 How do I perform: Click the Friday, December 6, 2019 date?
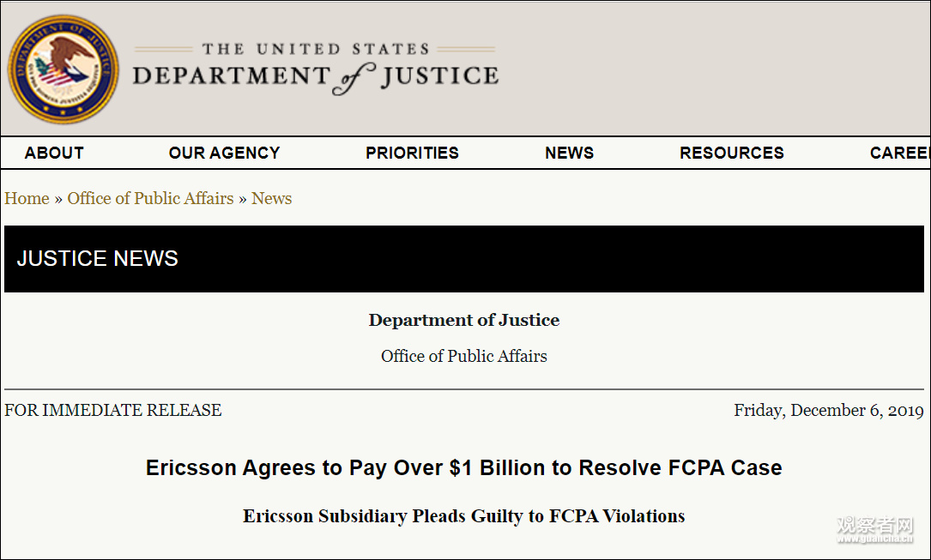coord(828,410)
